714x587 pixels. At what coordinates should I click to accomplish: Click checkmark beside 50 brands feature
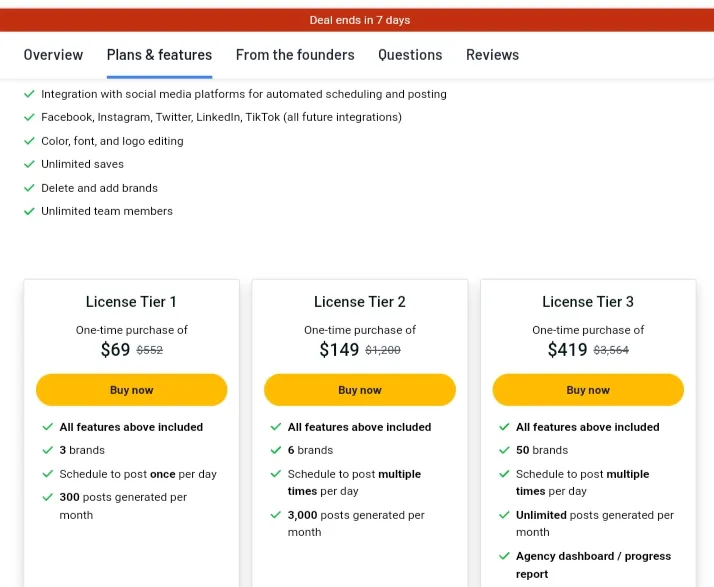(x=504, y=450)
